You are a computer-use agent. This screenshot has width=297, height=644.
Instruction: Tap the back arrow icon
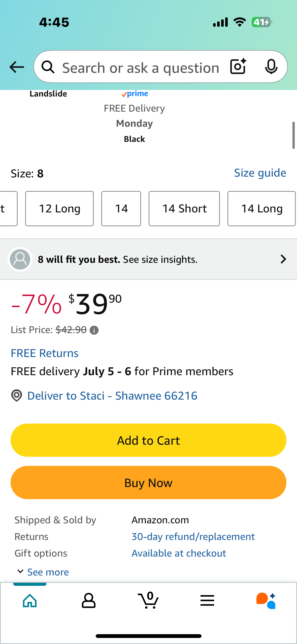17,67
